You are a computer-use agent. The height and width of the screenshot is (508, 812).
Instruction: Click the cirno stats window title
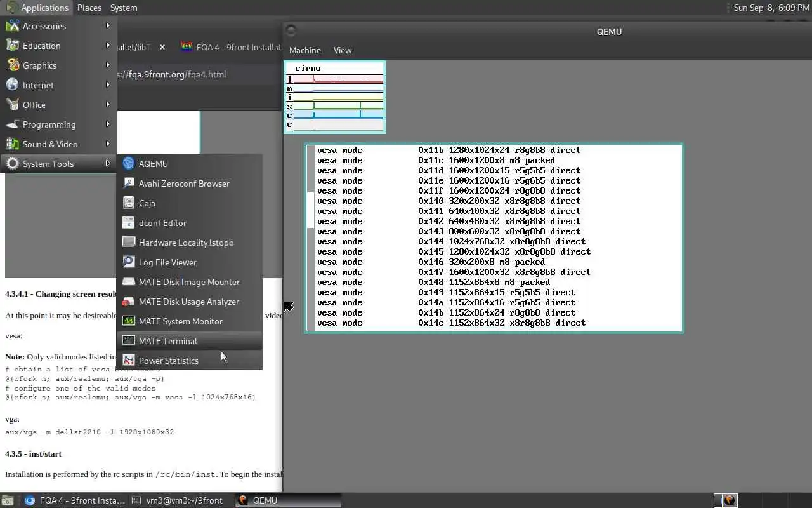[308, 68]
